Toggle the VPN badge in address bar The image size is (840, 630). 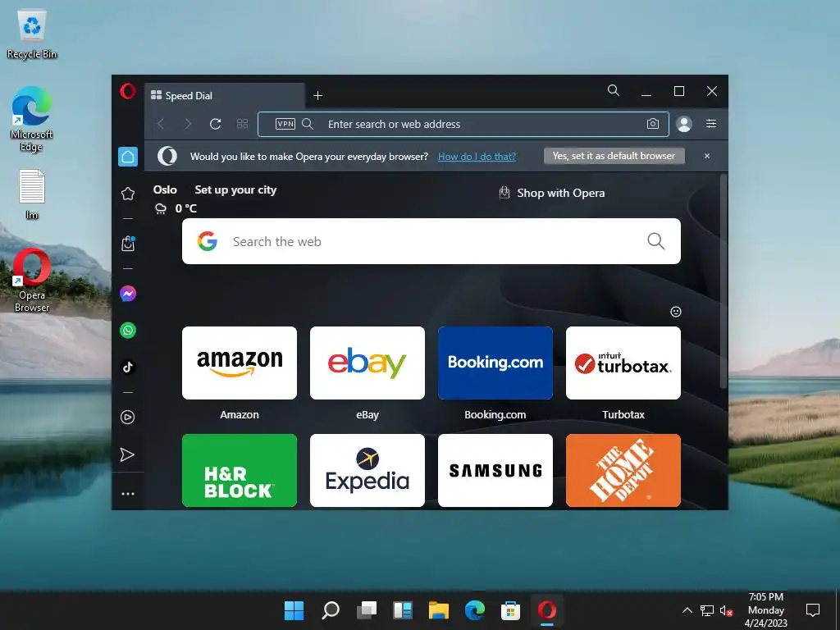[x=285, y=124]
